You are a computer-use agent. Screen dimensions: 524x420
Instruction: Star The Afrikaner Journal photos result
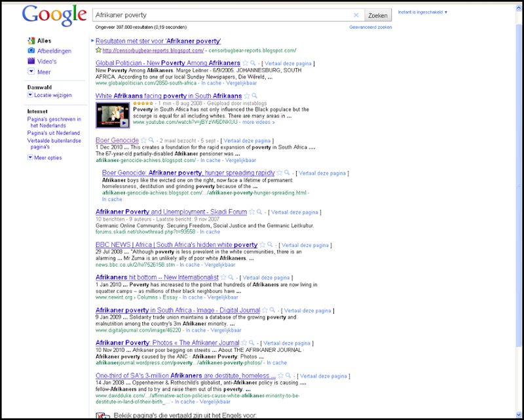click(244, 343)
